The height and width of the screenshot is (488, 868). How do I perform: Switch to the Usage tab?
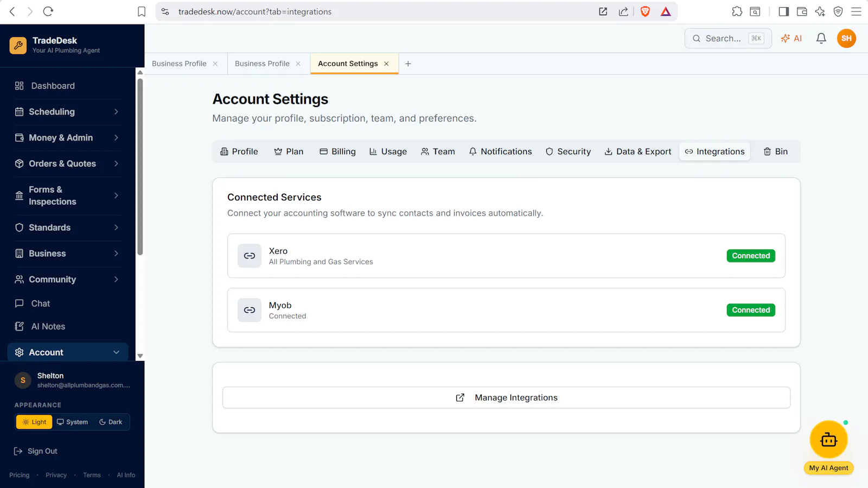[x=388, y=151]
